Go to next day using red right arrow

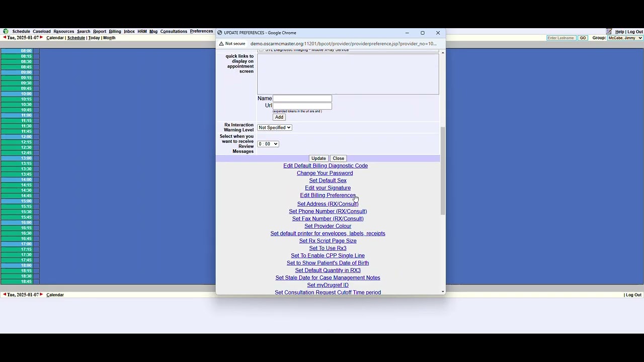(42, 38)
